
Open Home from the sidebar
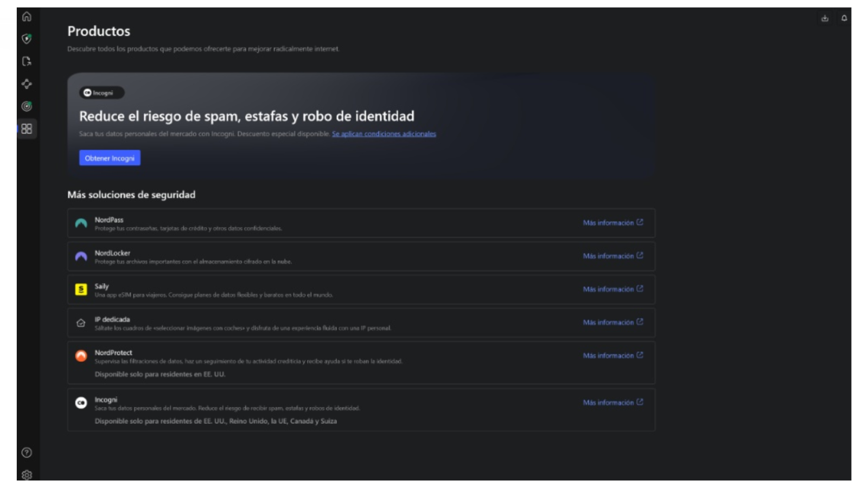pos(26,17)
